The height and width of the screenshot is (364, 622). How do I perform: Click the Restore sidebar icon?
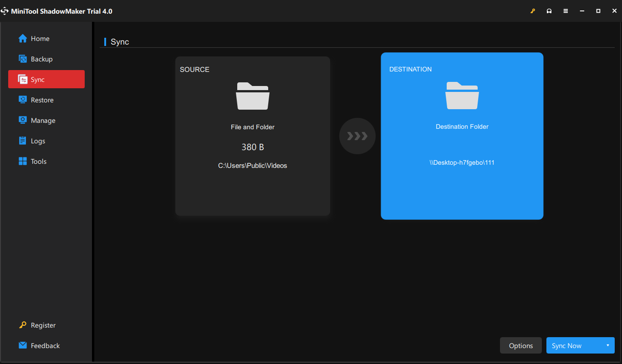22,100
